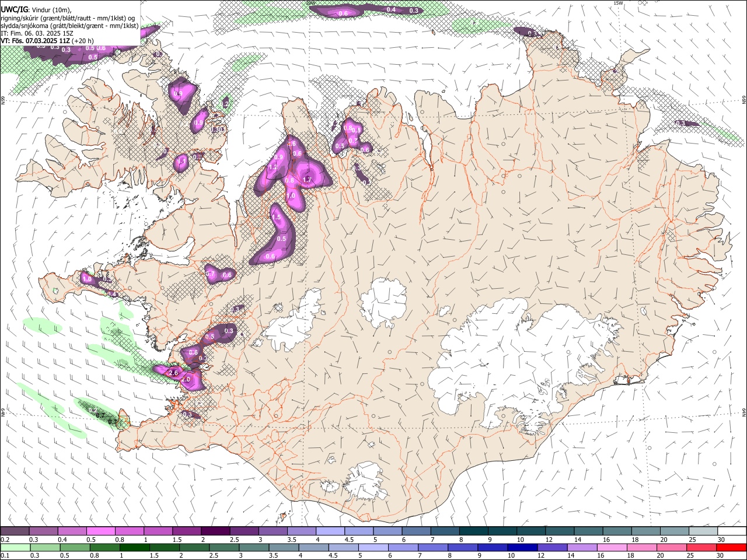Click the '1.7' snowfall value on the map
This screenshot has height=560, width=747.
pyautogui.click(x=307, y=180)
